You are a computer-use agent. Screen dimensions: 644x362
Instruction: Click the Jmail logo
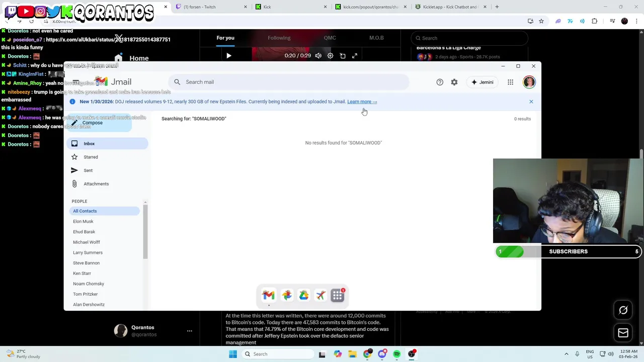(x=114, y=82)
